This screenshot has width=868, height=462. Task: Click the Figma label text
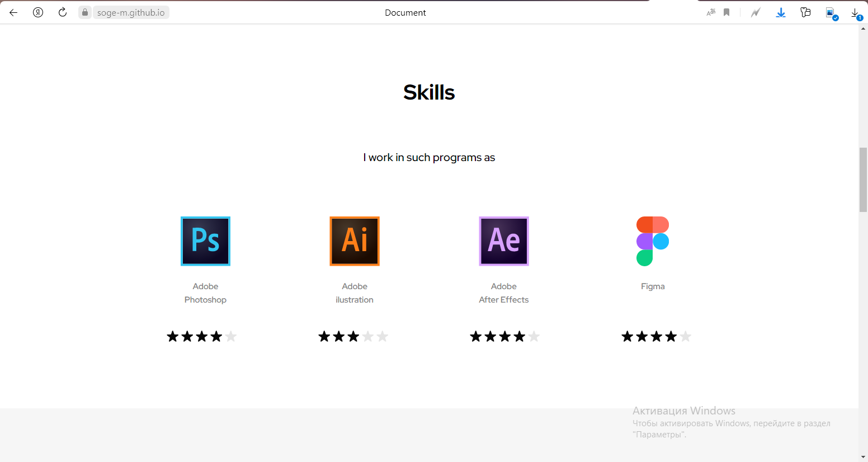point(653,286)
